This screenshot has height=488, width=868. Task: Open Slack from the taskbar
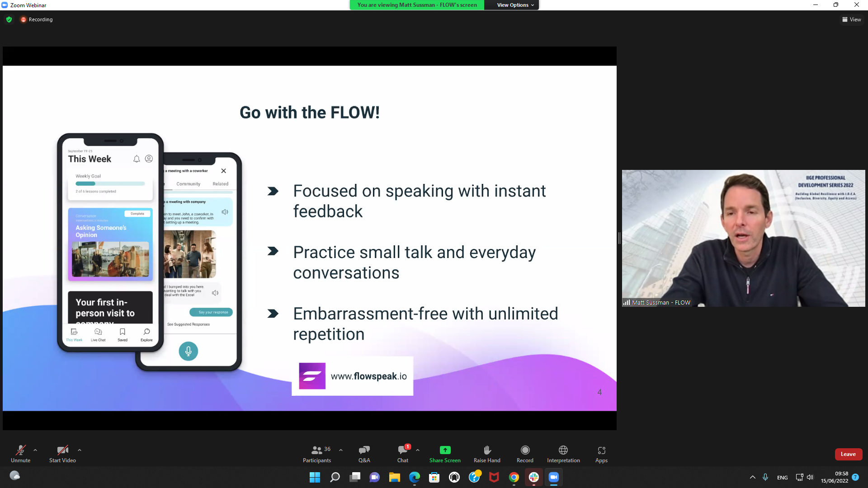point(534,477)
